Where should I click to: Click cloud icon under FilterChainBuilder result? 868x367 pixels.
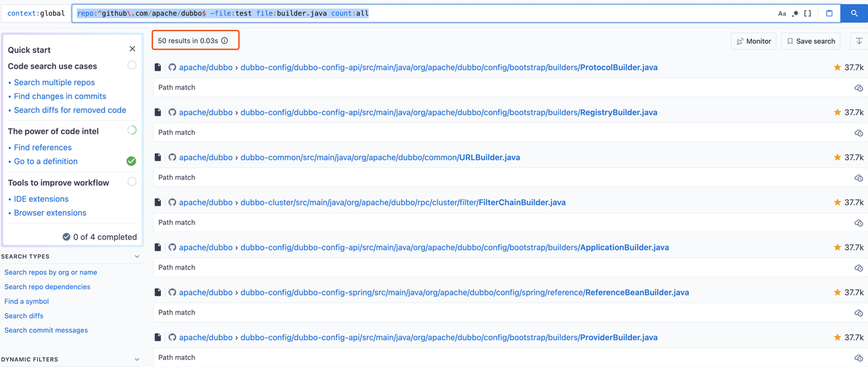point(859,223)
